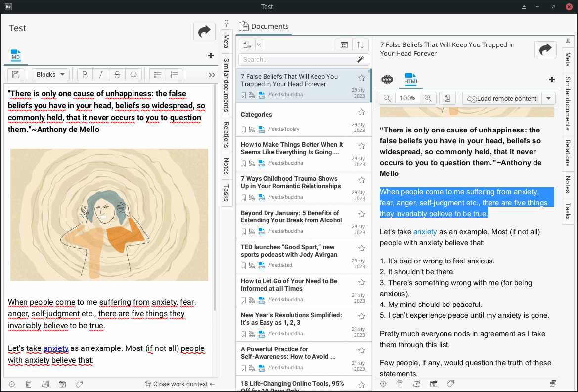Click the save icon in the editor toolbar
This screenshot has width=578, height=392.
[16, 75]
